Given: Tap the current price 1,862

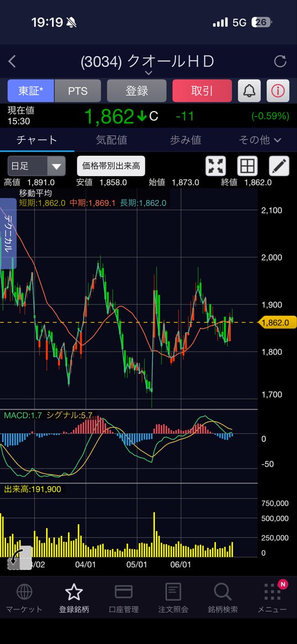Looking at the screenshot, I should pyautogui.click(x=108, y=116).
